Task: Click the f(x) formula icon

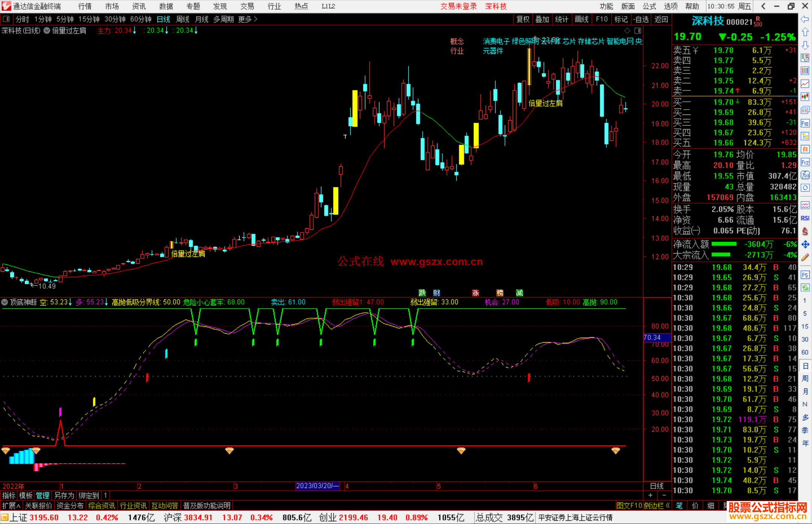Action: pos(805,175)
